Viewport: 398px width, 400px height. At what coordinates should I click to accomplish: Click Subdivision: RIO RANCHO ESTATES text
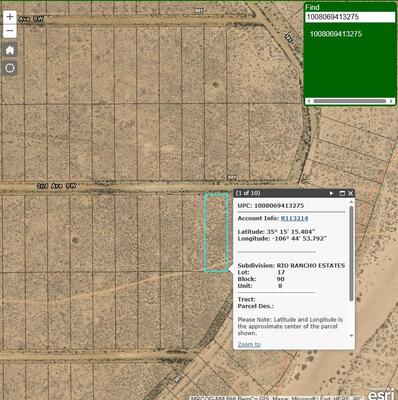coord(291,266)
